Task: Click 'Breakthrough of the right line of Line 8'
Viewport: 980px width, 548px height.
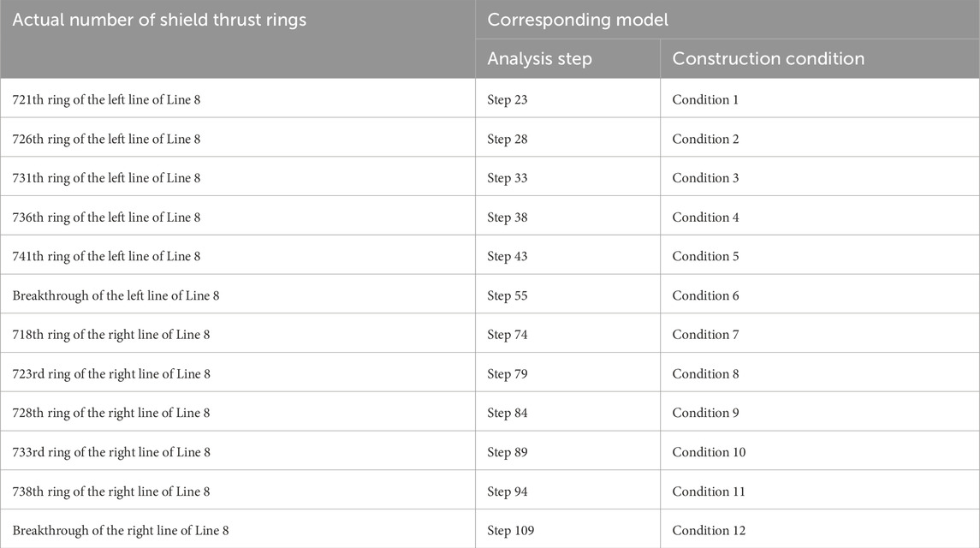Action: point(121,531)
